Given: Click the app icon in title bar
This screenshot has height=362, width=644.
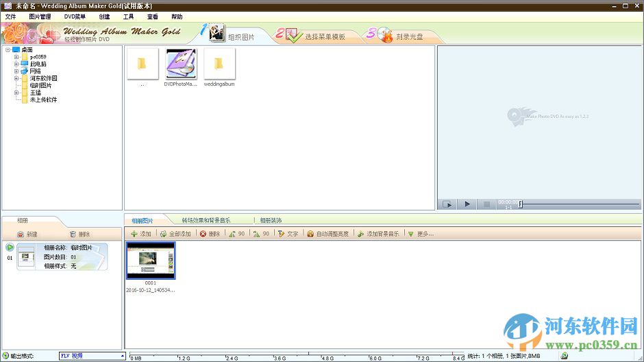Looking at the screenshot, I should [8, 5].
